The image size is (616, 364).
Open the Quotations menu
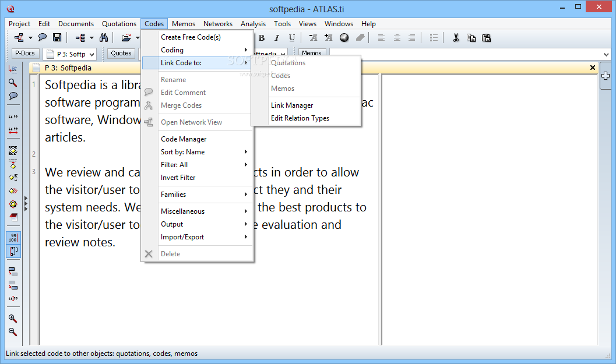coord(119,23)
